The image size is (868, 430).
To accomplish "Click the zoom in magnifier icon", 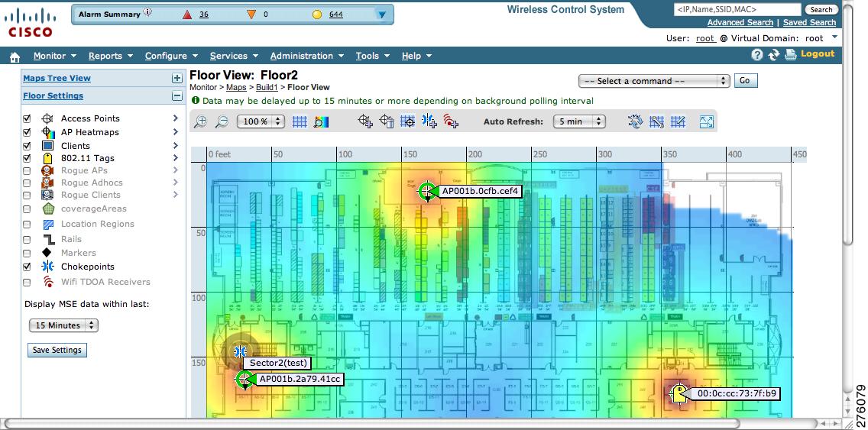I will (x=200, y=121).
